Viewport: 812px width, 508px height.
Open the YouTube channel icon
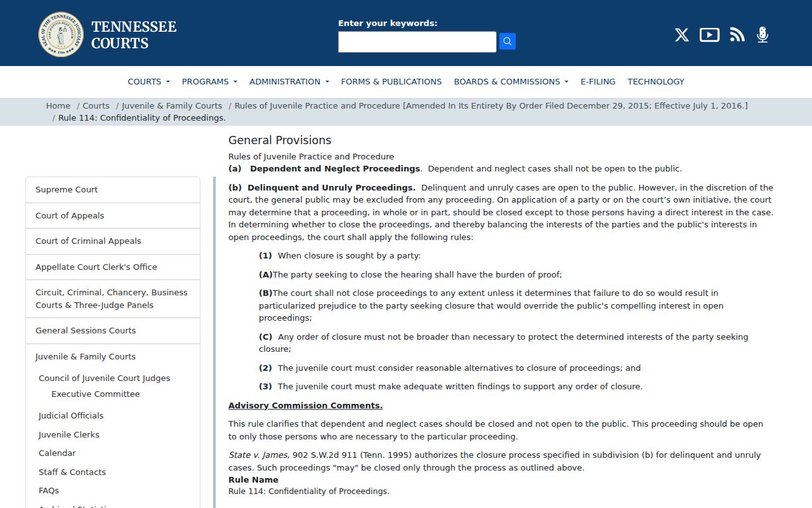[x=709, y=35]
